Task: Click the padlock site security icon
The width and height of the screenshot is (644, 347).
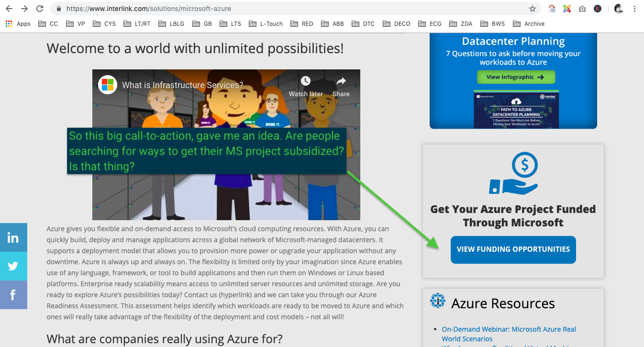Action: tap(59, 9)
